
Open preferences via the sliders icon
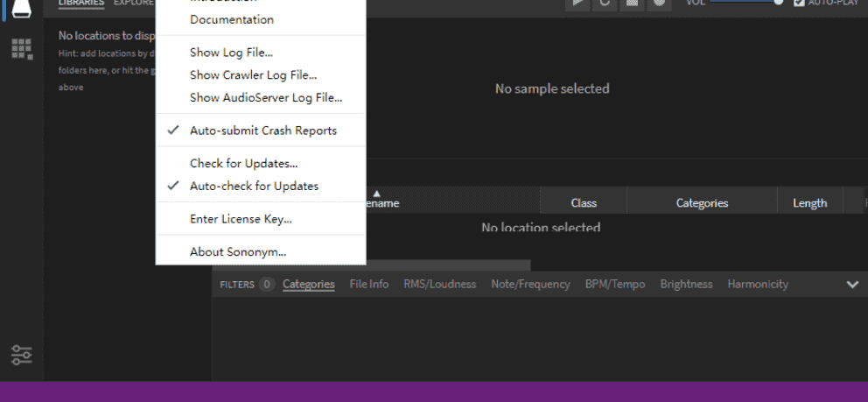coord(22,355)
